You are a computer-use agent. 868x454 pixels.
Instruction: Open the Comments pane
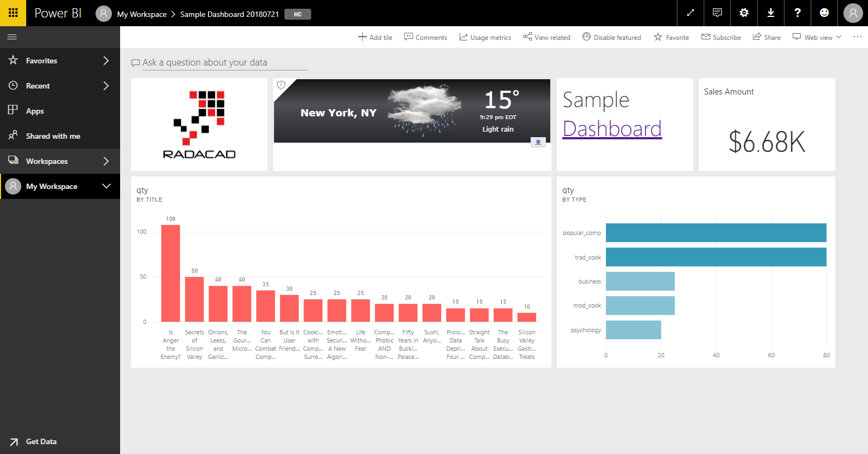click(425, 37)
